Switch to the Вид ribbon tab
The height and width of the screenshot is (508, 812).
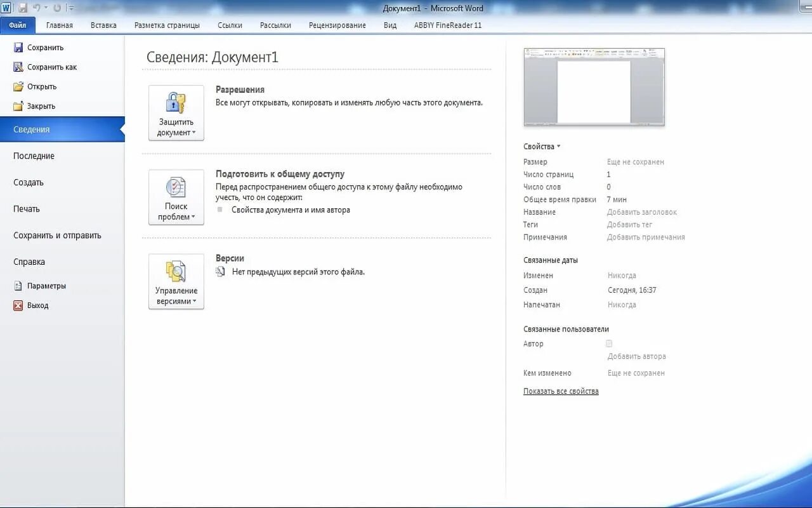coord(390,25)
